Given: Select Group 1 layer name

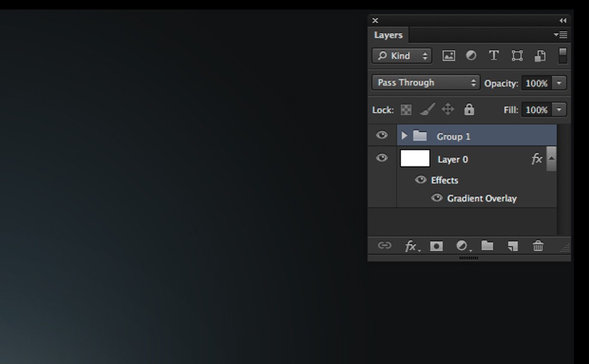Looking at the screenshot, I should coord(453,136).
